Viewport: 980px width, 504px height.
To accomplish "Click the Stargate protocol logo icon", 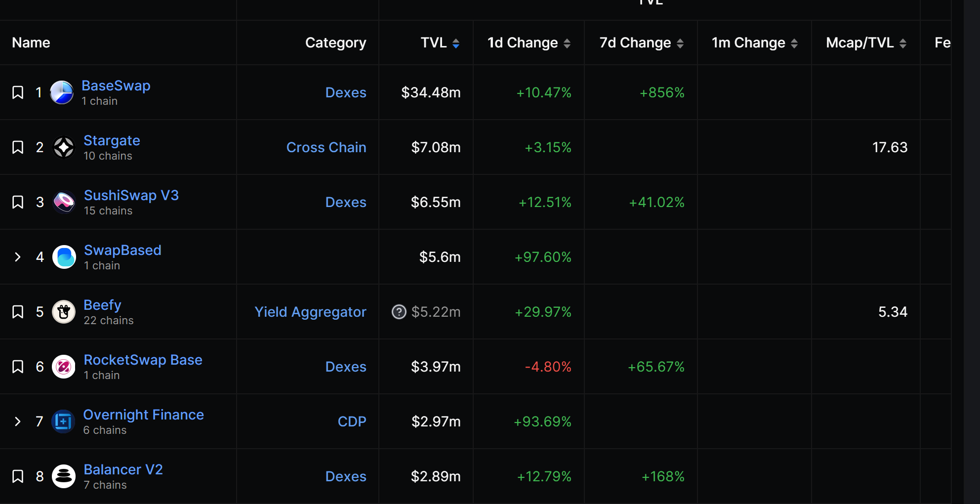I will pos(64,147).
